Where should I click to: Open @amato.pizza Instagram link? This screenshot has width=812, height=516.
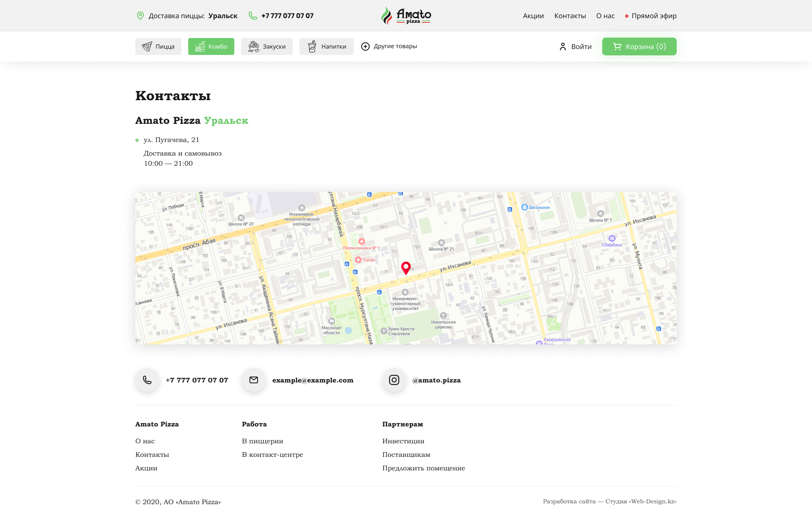pos(436,380)
